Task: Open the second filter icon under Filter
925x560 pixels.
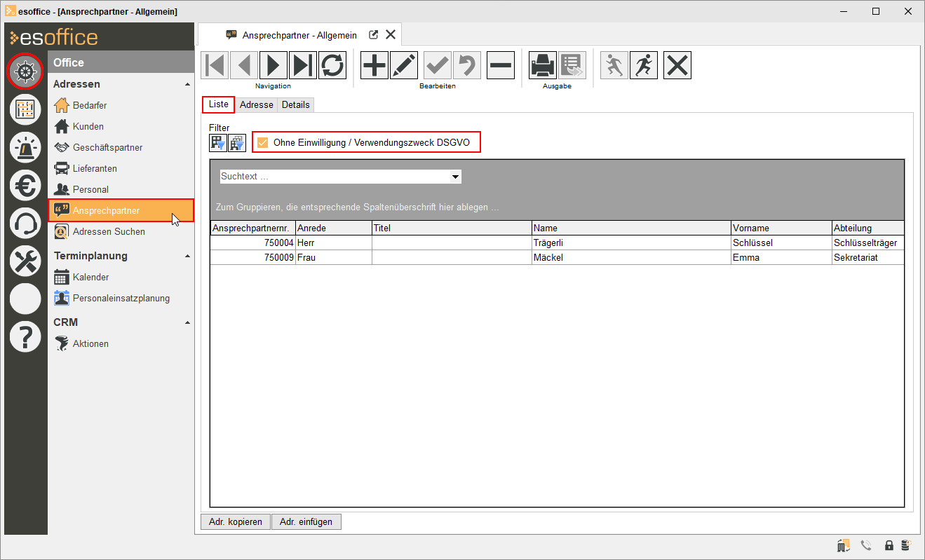Action: pos(237,143)
